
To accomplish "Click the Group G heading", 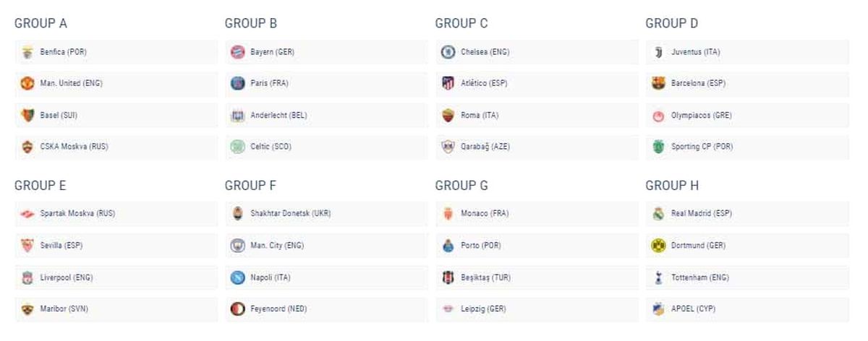I will tap(461, 186).
